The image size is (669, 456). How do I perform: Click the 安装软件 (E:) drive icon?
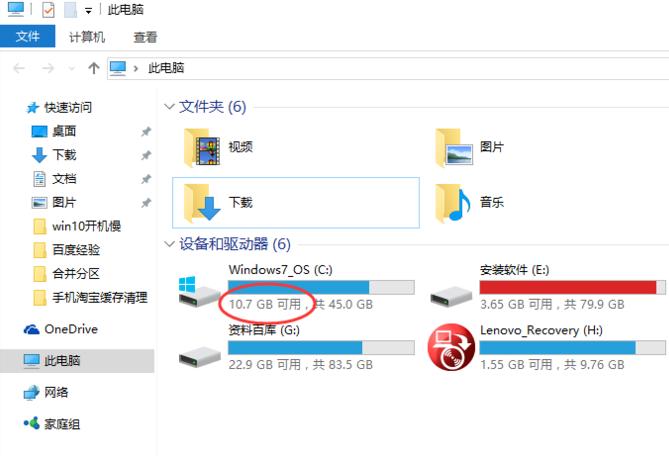[x=450, y=290]
